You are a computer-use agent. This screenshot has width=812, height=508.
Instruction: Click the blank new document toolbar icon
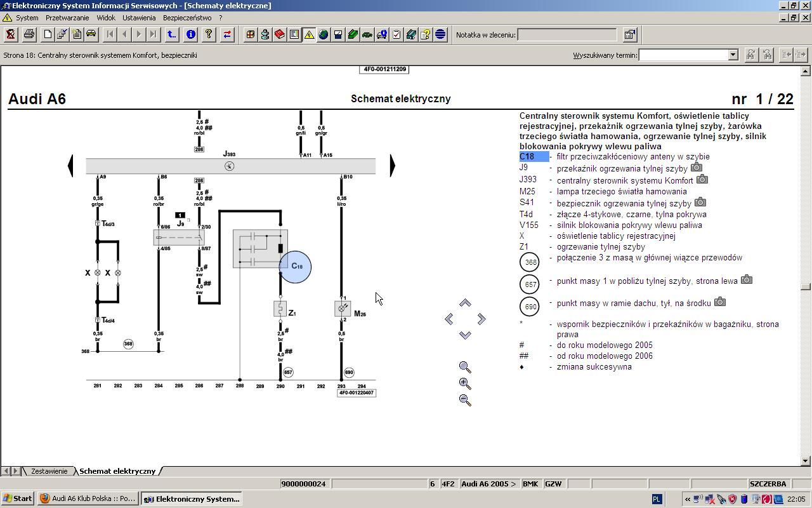(x=48, y=34)
